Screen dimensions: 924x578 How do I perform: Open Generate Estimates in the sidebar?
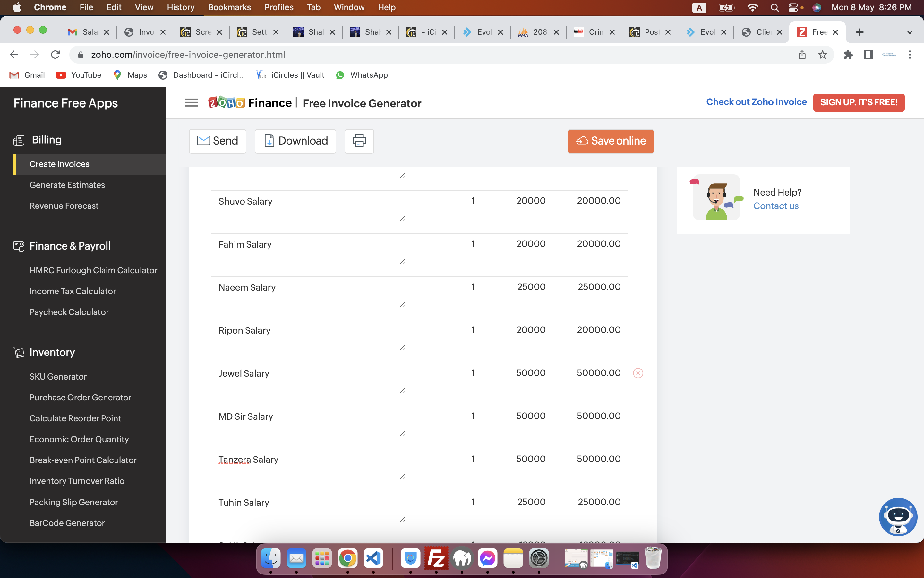click(67, 185)
